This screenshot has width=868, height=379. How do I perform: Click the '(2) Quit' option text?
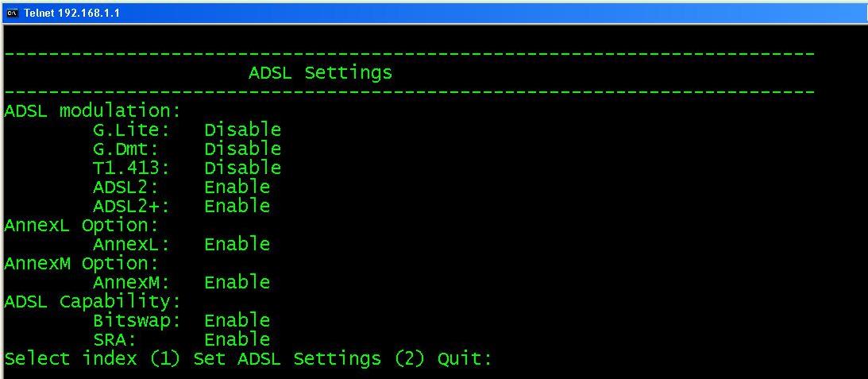(442, 358)
